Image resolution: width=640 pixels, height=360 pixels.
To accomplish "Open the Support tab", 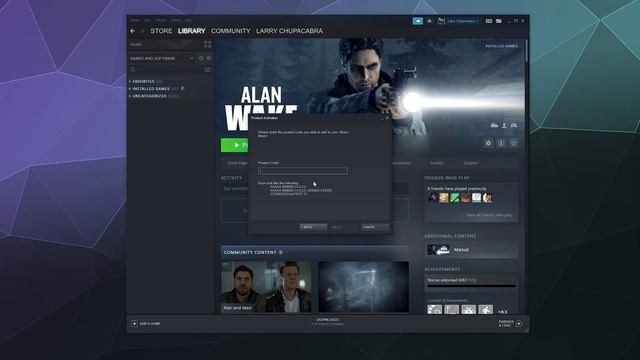I will [x=471, y=163].
